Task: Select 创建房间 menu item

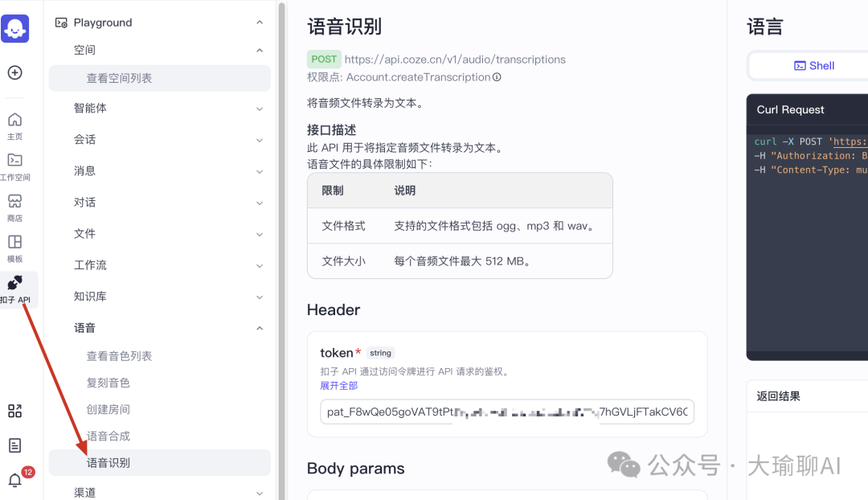Action: (x=108, y=409)
